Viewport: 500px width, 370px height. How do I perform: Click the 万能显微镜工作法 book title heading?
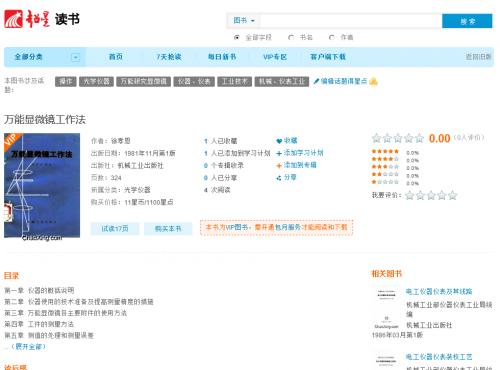coord(45,119)
